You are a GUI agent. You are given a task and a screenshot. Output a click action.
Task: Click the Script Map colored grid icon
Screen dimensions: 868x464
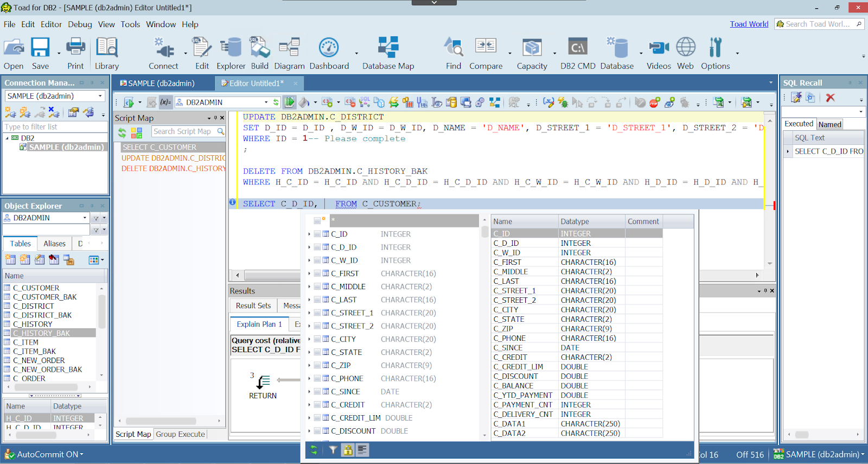pyautogui.click(x=136, y=132)
